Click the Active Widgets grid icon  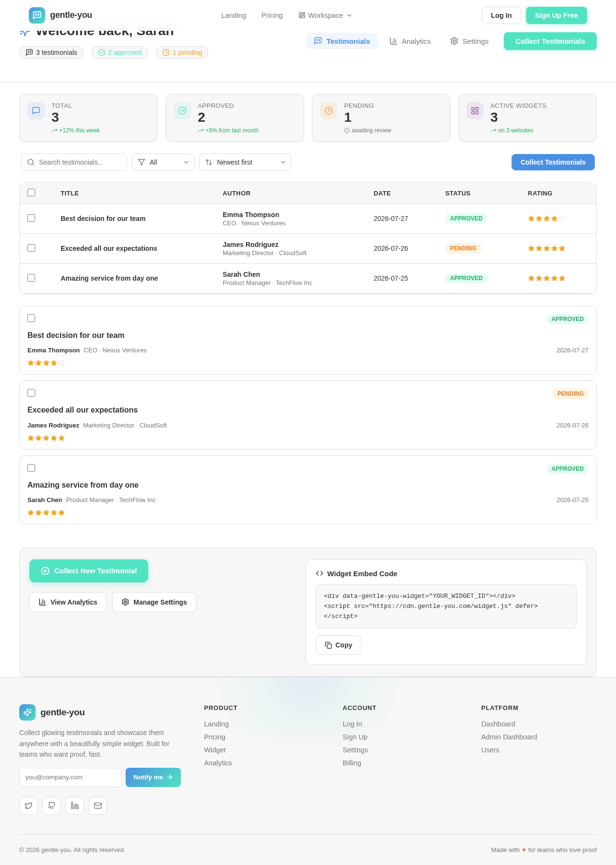pos(475,111)
